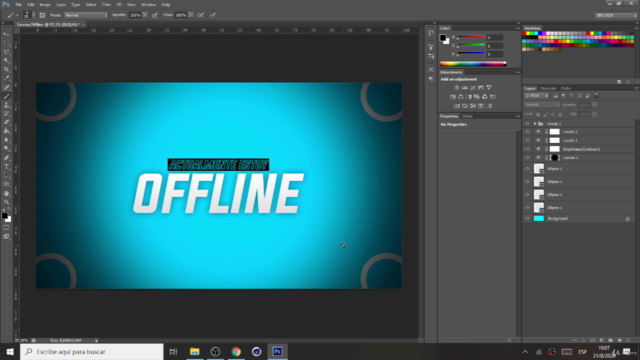Select the Hand tool
The image size is (640, 360).
click(x=7, y=193)
